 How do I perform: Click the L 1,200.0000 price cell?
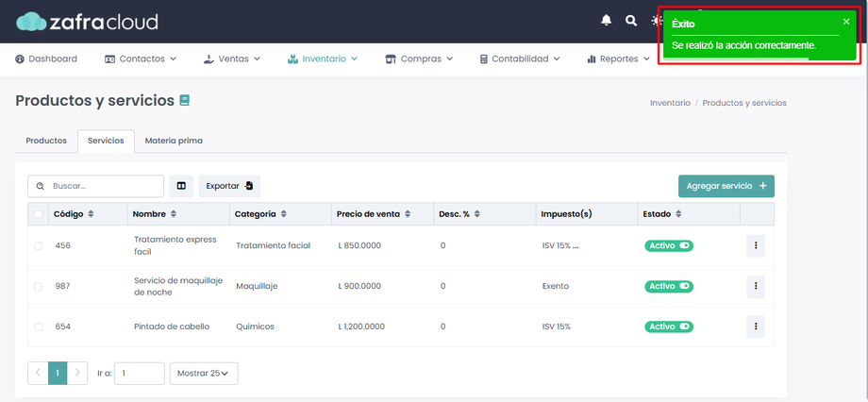click(361, 327)
